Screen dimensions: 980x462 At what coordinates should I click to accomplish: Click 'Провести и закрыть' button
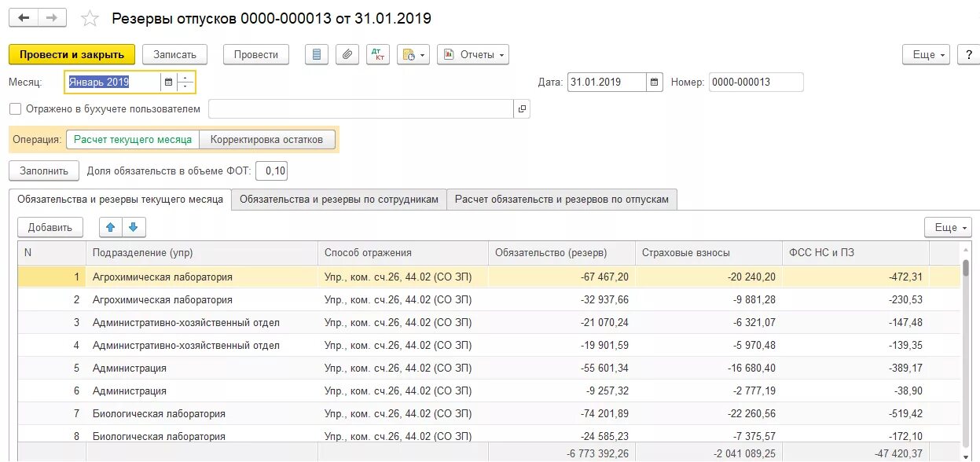(x=72, y=55)
